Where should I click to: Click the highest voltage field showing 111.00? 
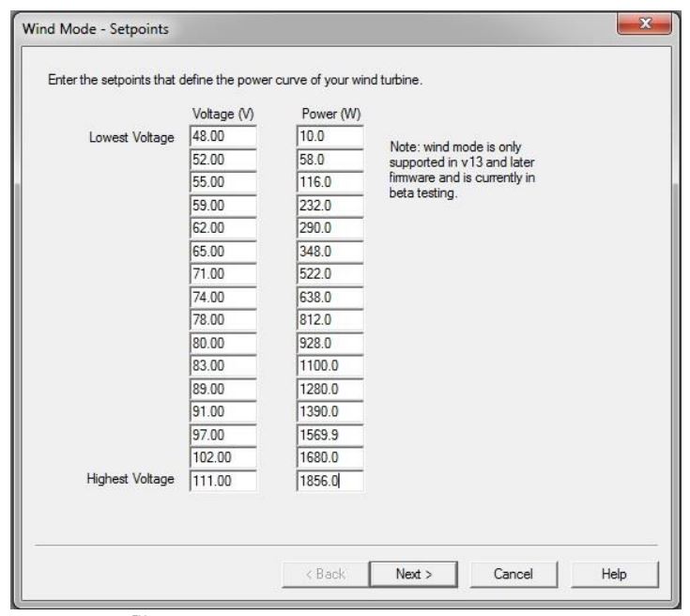222,483
